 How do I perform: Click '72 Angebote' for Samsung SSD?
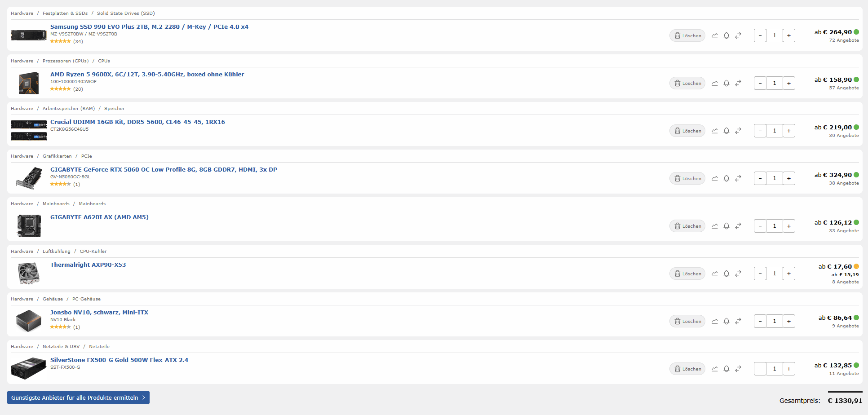click(x=844, y=40)
